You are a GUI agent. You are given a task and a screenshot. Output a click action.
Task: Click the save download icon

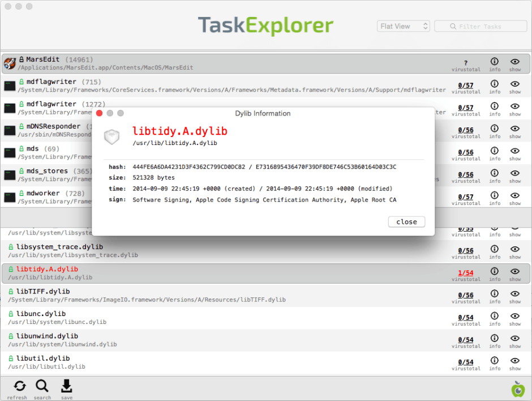pyautogui.click(x=66, y=387)
